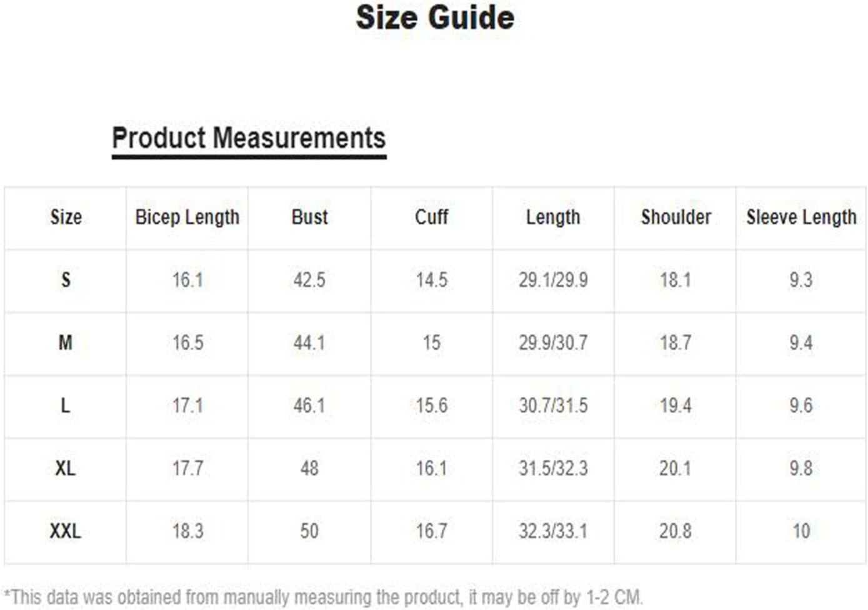The height and width of the screenshot is (610, 868).
Task: Click shoulder value 19.4 in L row
Action: point(676,406)
